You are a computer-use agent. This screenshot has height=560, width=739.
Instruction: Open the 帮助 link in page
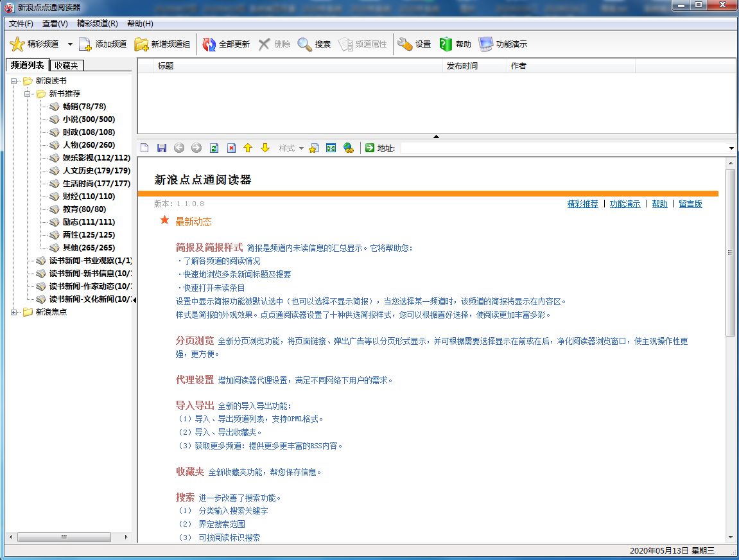(660, 204)
